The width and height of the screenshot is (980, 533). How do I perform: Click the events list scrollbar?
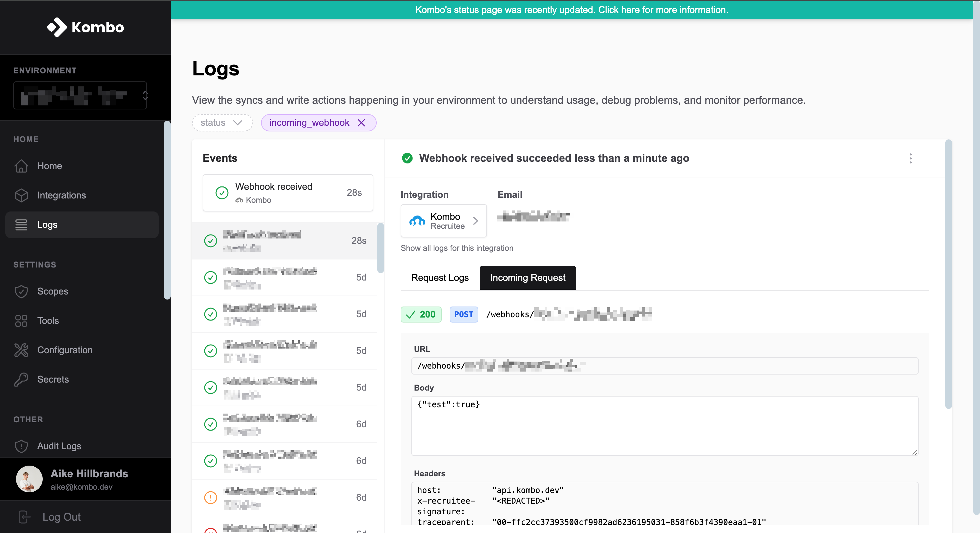380,248
